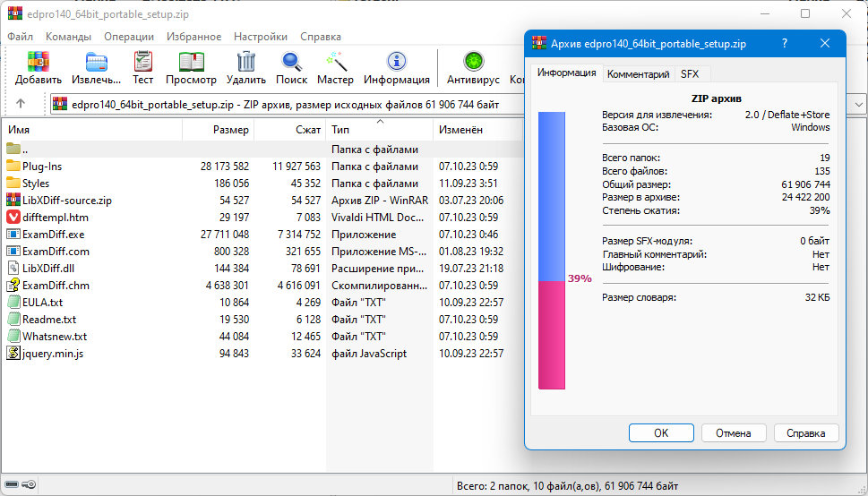Image resolution: width=868 pixels, height=496 pixels.
Task: Select the Информация tab in dialog
Action: coord(567,73)
